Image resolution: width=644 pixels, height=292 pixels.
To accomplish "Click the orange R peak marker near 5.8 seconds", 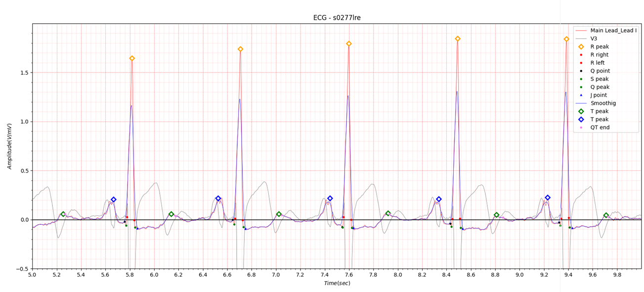I will pyautogui.click(x=132, y=58).
